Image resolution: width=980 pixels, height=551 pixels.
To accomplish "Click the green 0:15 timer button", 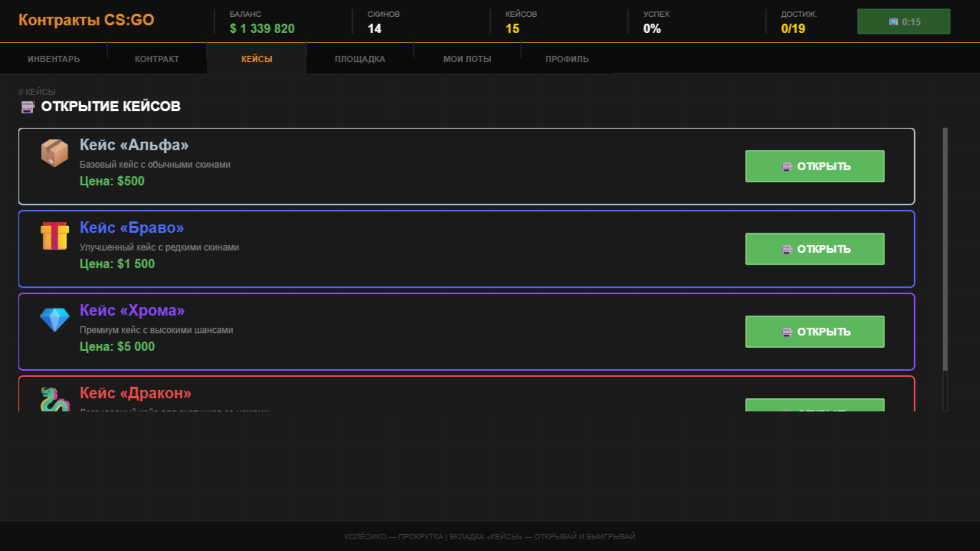I will [903, 22].
